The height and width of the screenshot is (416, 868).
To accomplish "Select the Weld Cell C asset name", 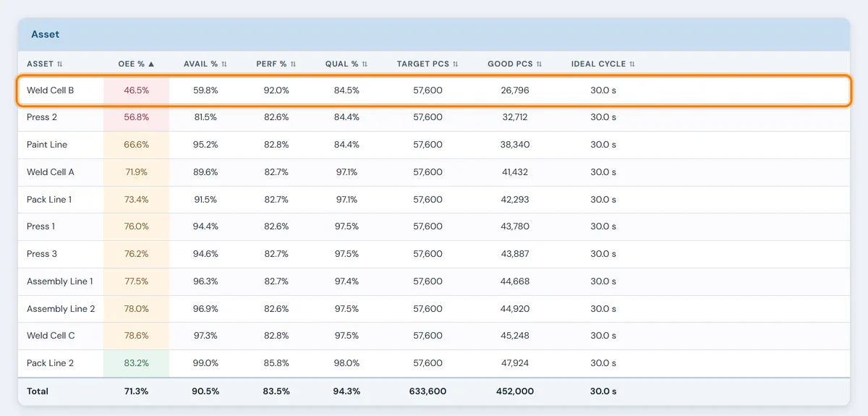I will click(x=51, y=336).
